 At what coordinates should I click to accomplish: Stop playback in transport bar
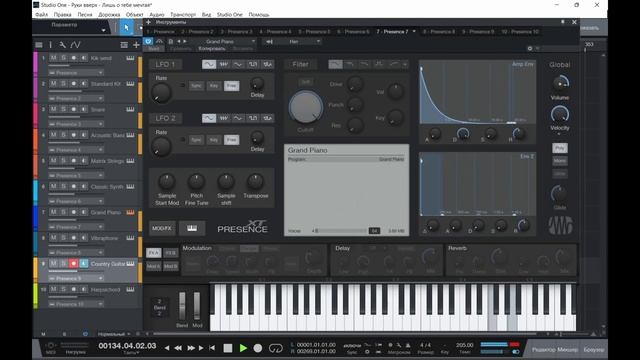tap(228, 348)
